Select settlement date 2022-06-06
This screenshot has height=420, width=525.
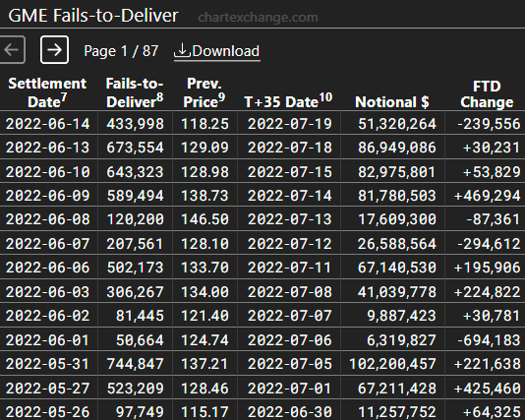click(x=48, y=268)
